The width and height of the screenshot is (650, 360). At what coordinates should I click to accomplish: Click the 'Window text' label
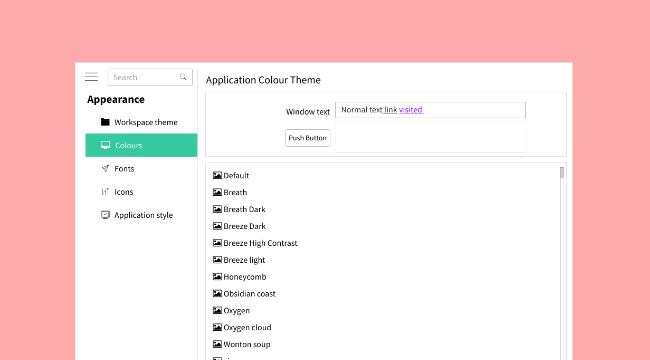coord(308,112)
